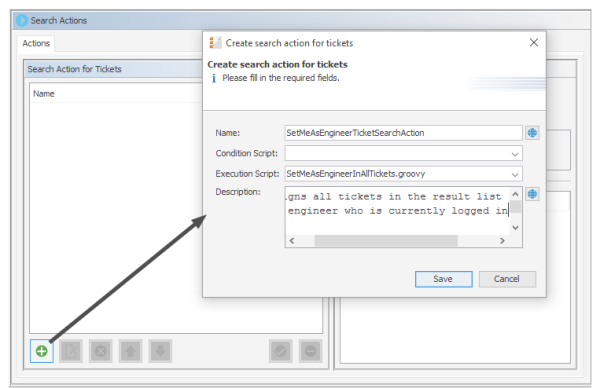This screenshot has height=388, width=600.
Task: Click the disable (minus) action icon
Action: [x=310, y=351]
